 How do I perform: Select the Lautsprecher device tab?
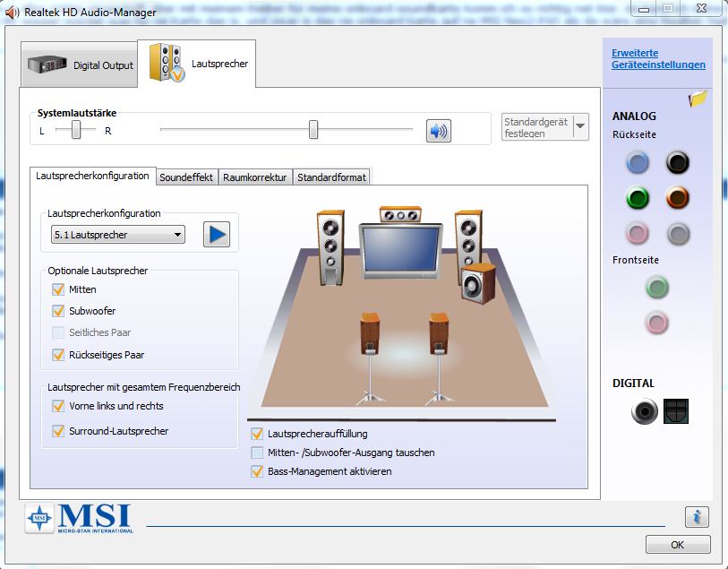pos(197,64)
